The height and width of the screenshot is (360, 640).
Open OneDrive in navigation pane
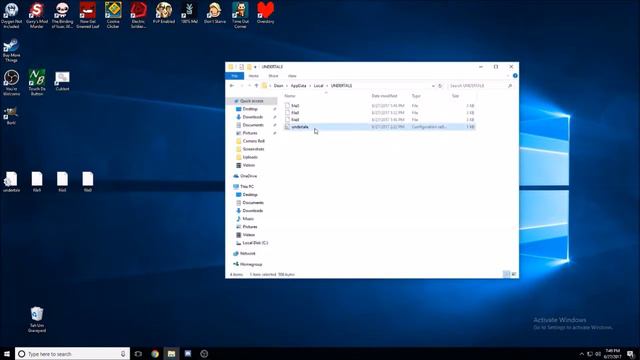[248, 176]
